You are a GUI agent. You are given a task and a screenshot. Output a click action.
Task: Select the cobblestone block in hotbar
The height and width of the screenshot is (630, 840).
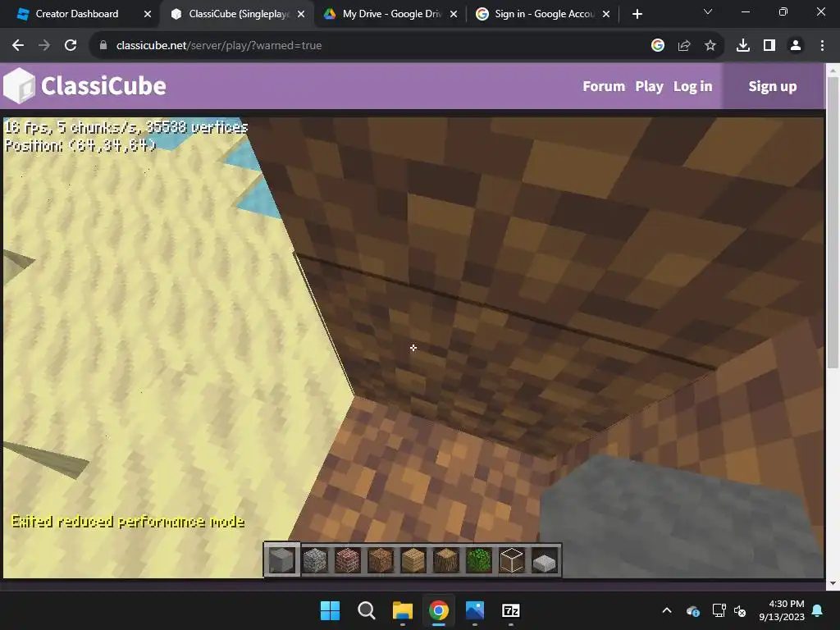(x=315, y=561)
